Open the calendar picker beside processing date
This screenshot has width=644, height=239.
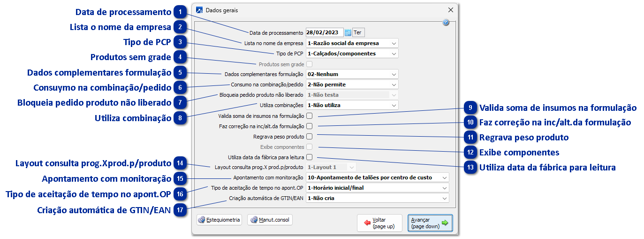(348, 32)
